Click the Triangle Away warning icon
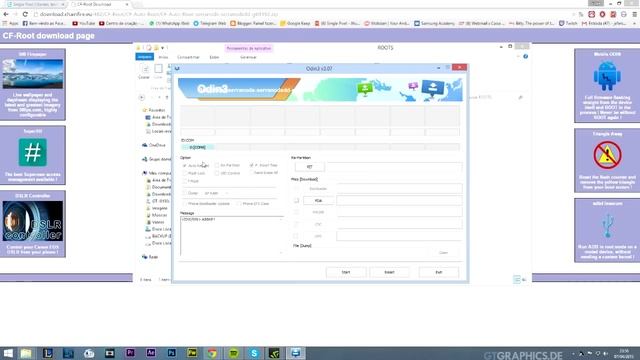Viewport: 640px width, 360px height. [x=607, y=155]
